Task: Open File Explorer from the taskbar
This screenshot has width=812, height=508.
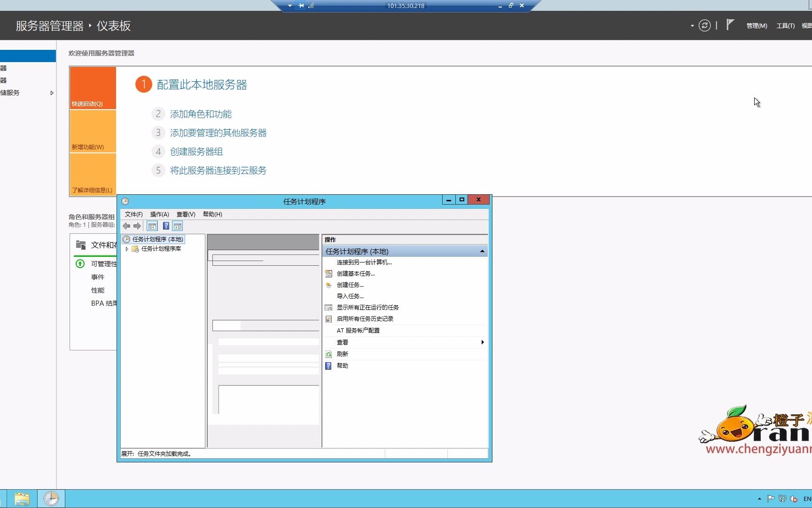Action: [22, 499]
